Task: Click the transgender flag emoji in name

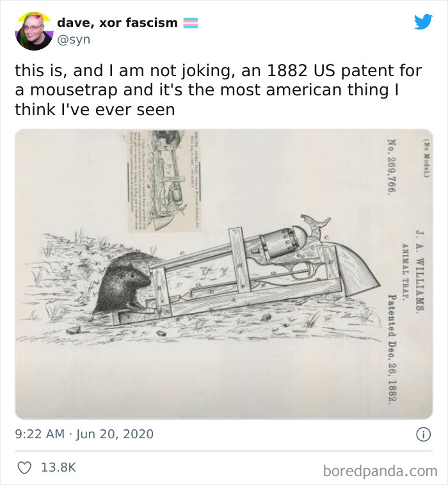Action: [191, 23]
